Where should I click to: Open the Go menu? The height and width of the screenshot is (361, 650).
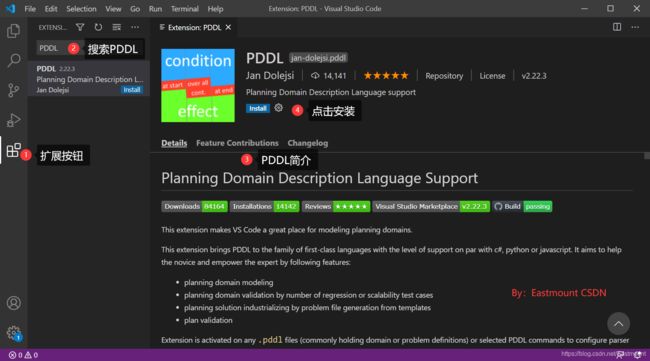click(135, 9)
